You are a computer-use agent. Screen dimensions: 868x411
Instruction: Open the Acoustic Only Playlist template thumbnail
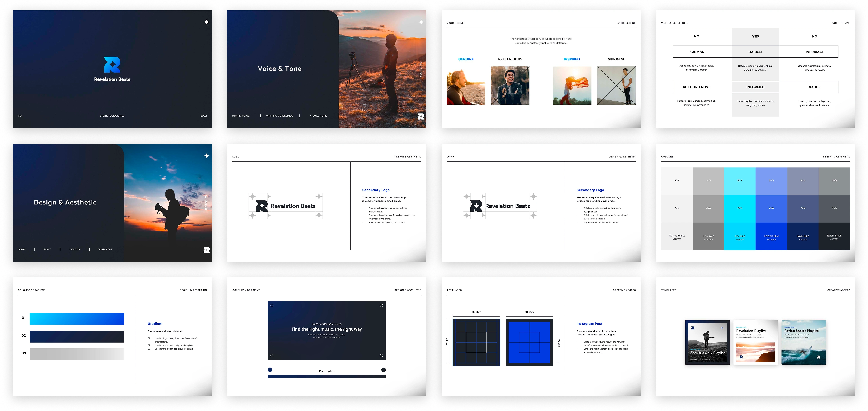707,342
